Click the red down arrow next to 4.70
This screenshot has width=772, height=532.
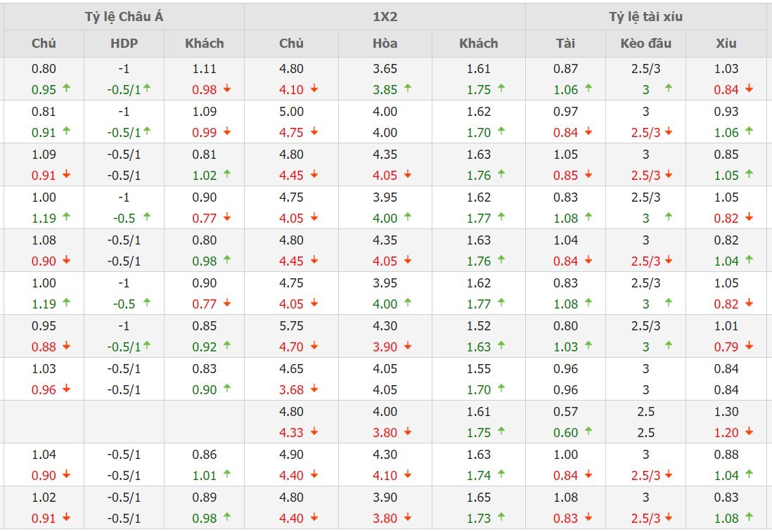pos(314,346)
